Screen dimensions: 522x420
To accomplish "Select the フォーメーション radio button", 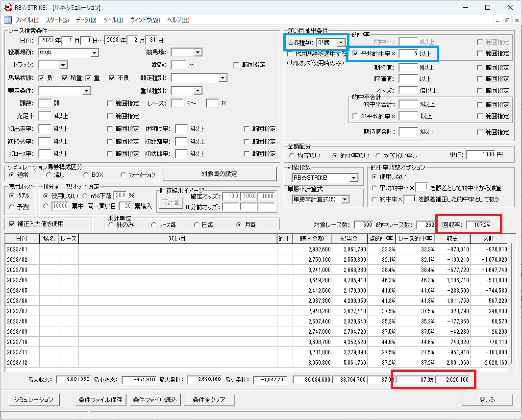I will pos(123,175).
